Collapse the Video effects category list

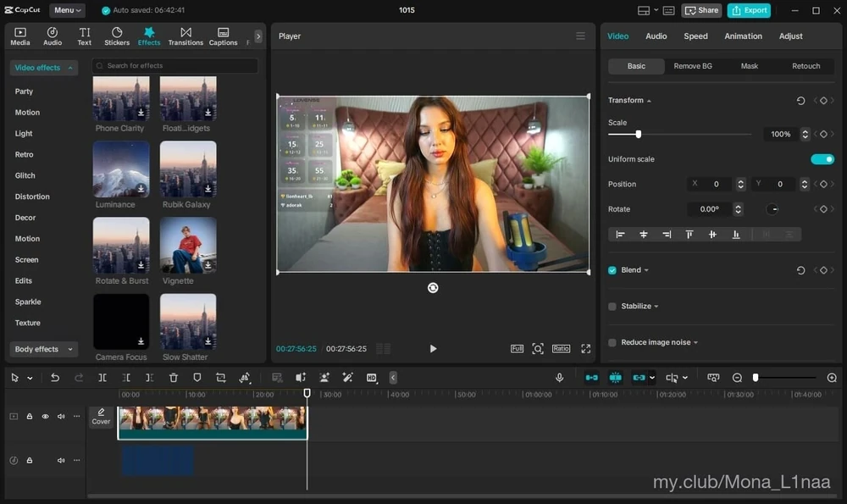click(x=43, y=68)
